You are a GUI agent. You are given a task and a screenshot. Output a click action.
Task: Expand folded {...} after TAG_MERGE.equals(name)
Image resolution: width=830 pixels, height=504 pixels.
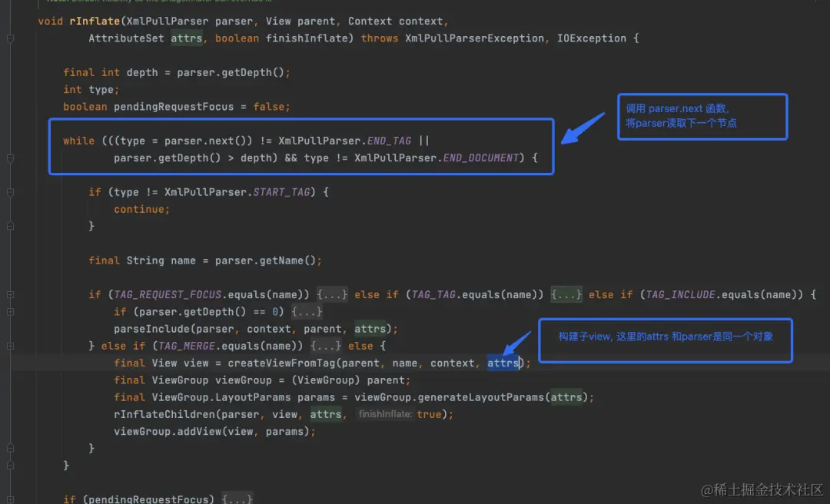(326, 346)
